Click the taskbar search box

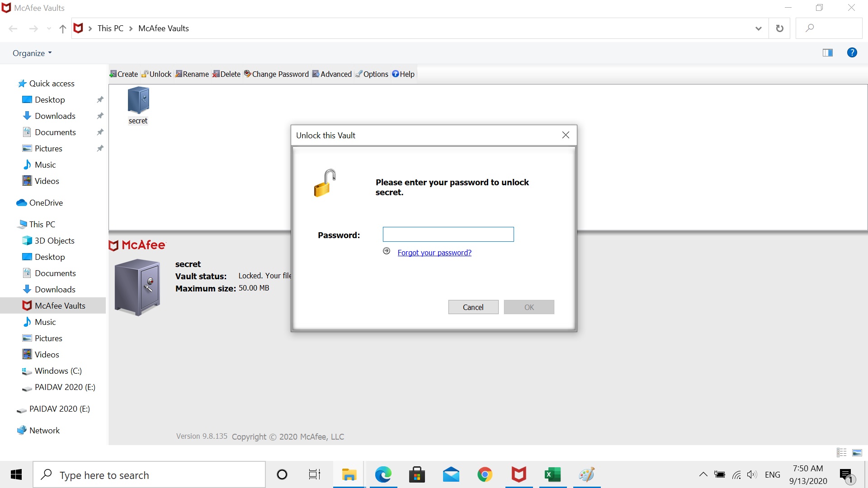tap(149, 475)
